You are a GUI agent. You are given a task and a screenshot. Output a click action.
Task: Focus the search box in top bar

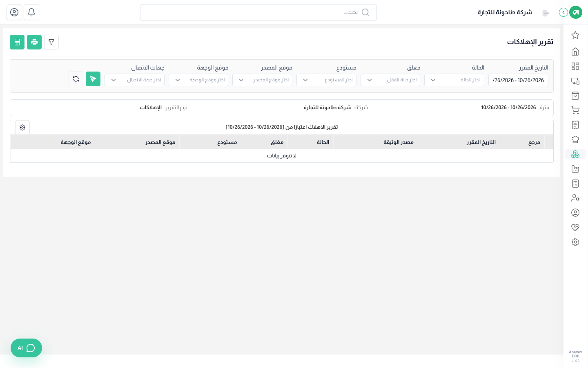coord(258,12)
